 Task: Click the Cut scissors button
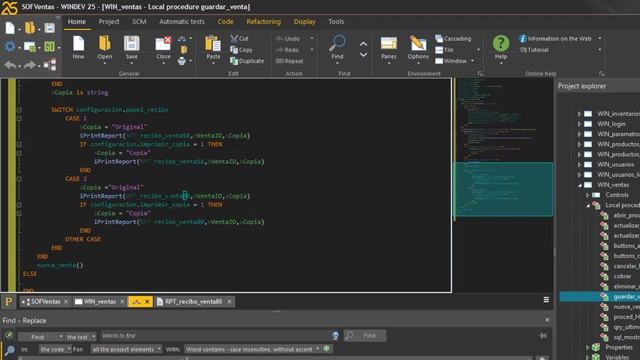240,38
